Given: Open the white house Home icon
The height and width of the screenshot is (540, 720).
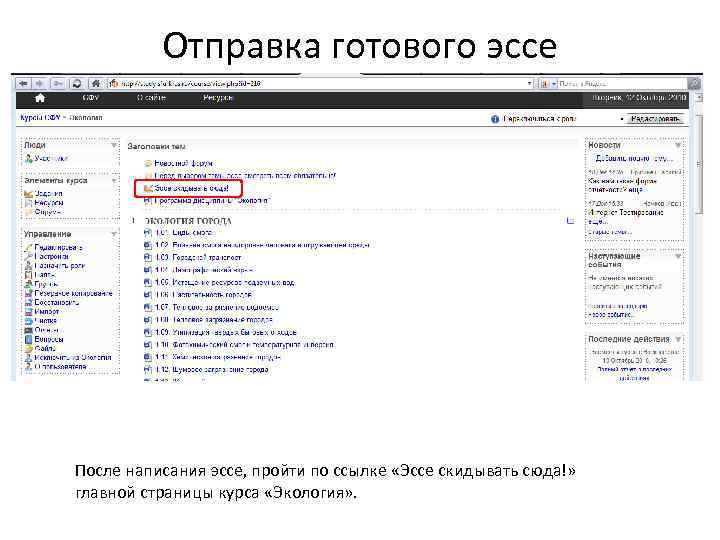Looking at the screenshot, I should click(40, 98).
